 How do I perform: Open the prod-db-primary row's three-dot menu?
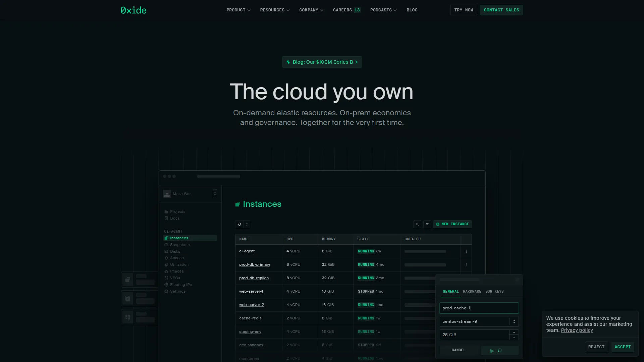coord(466,265)
